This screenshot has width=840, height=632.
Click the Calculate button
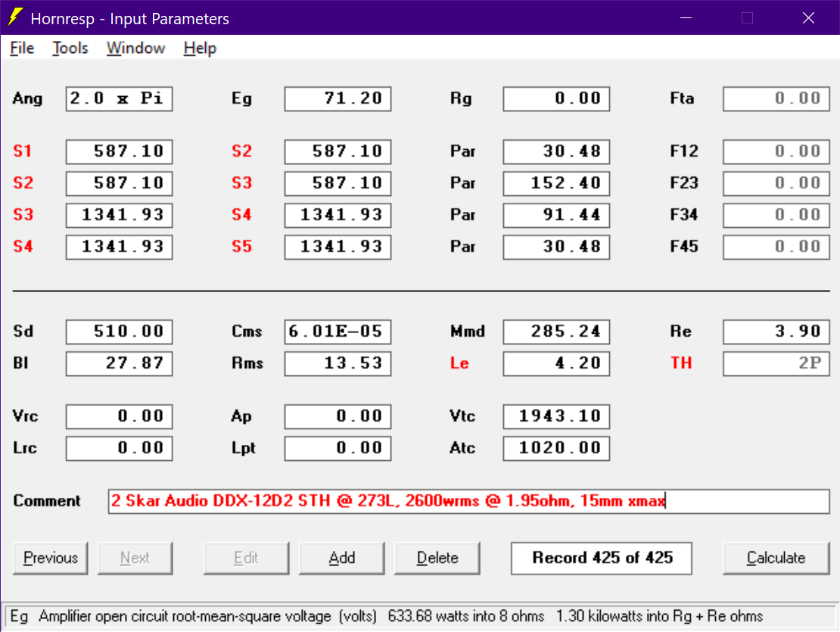(776, 558)
